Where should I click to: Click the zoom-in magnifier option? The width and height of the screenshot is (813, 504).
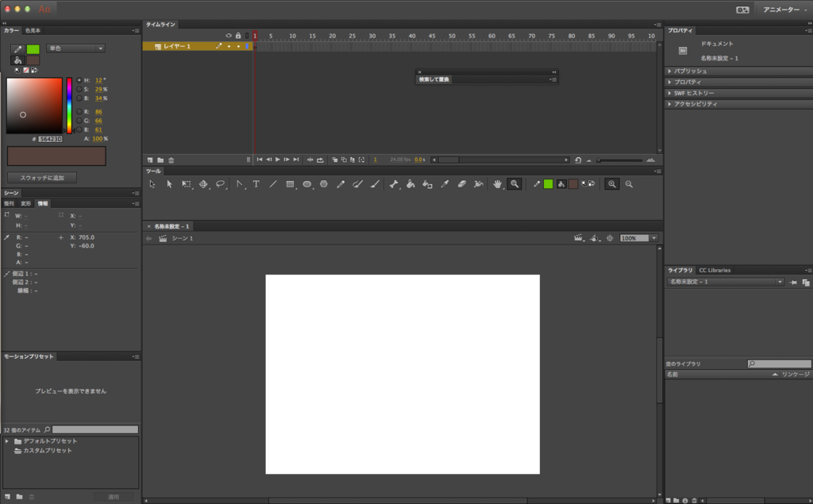[612, 184]
